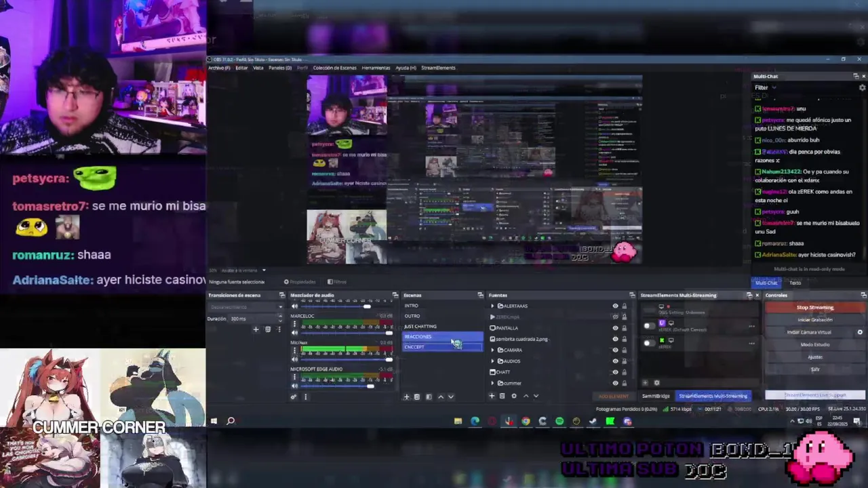This screenshot has height=488, width=868.
Task: Open the Mic/Aux options three-dot menu
Action: (294, 351)
